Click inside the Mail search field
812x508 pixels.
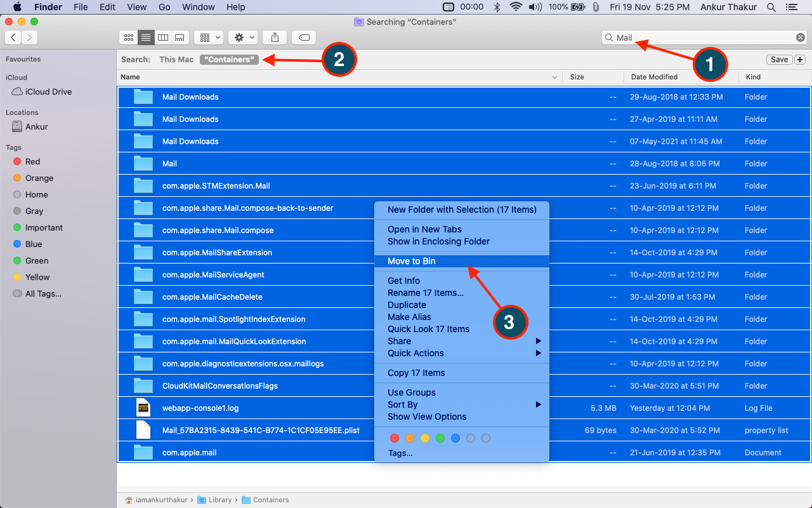[x=704, y=37]
